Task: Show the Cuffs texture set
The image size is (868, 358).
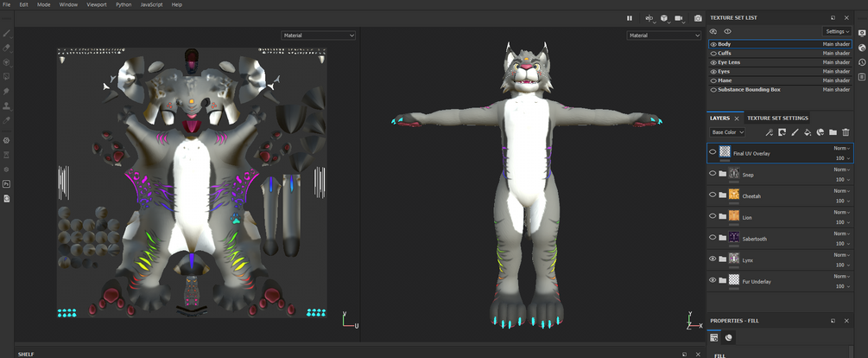Action: [x=713, y=54]
